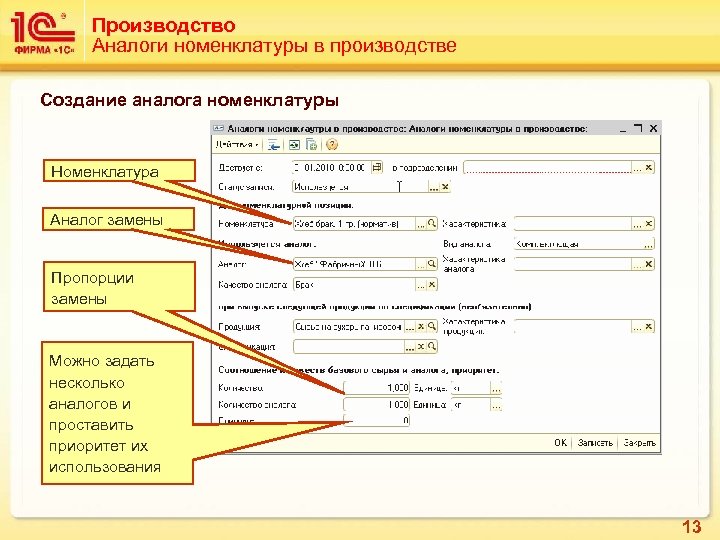Click the OK button
720x540 pixels.
560,443
